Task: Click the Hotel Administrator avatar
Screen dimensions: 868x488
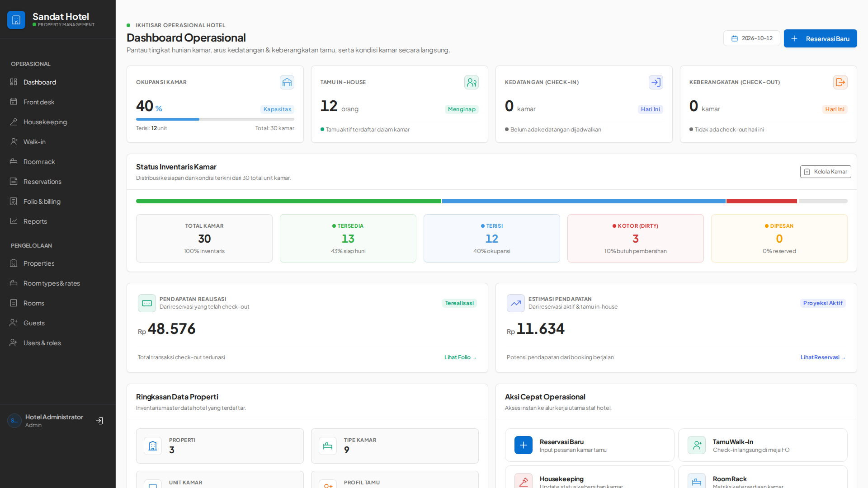Action: tap(14, 421)
